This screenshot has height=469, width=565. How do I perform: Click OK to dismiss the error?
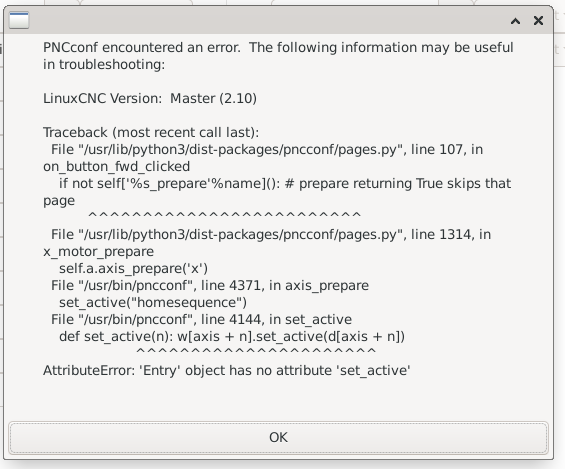[x=278, y=437]
